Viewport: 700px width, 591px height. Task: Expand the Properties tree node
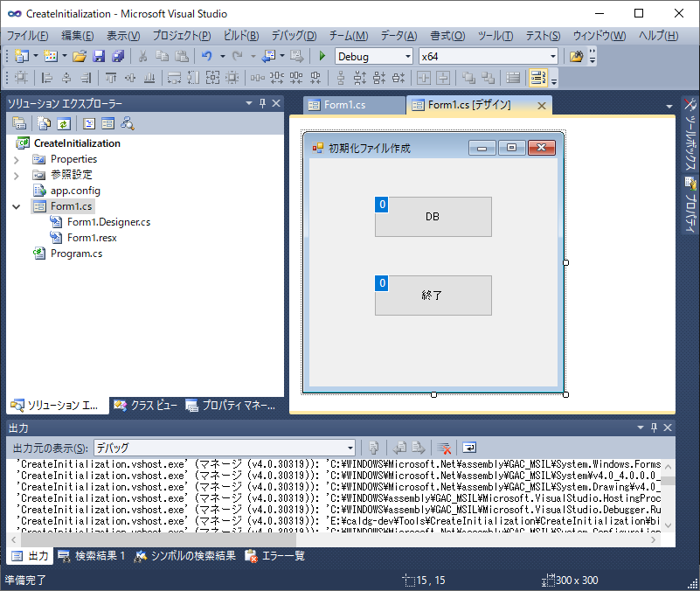[x=17, y=159]
